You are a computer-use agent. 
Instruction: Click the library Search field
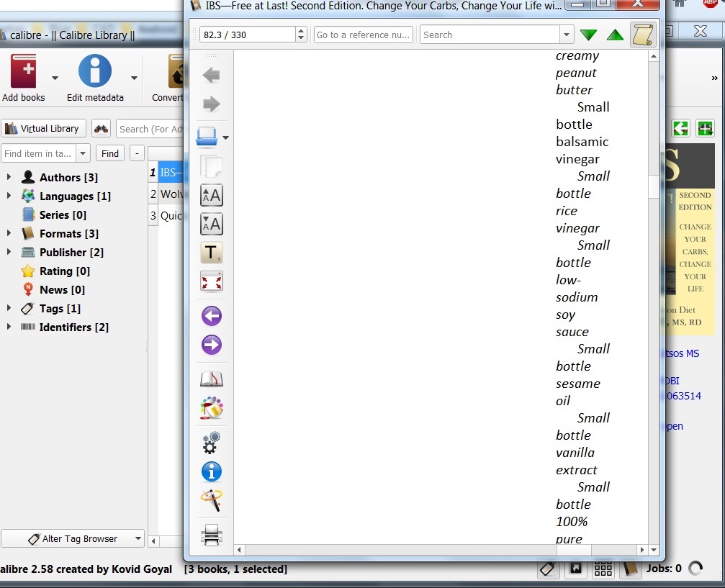150,129
